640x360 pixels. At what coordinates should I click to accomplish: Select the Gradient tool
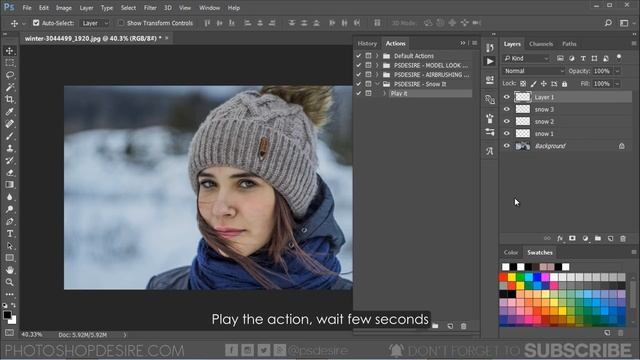(x=9, y=184)
